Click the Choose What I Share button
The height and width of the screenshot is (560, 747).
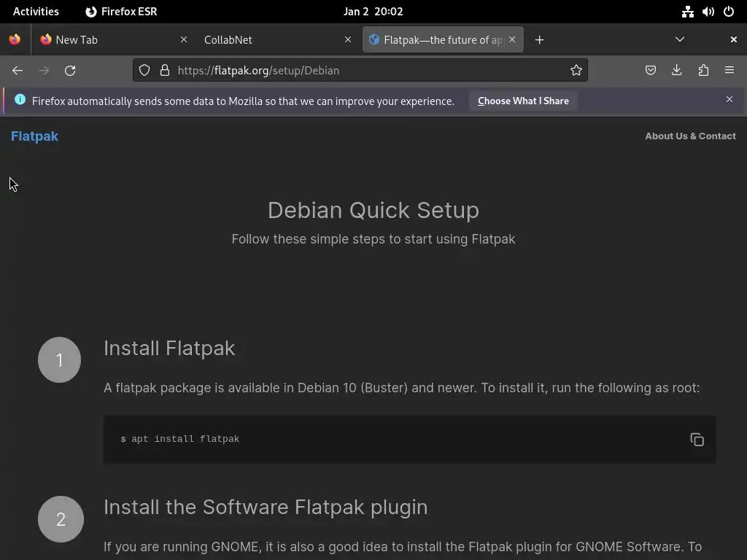click(x=523, y=101)
